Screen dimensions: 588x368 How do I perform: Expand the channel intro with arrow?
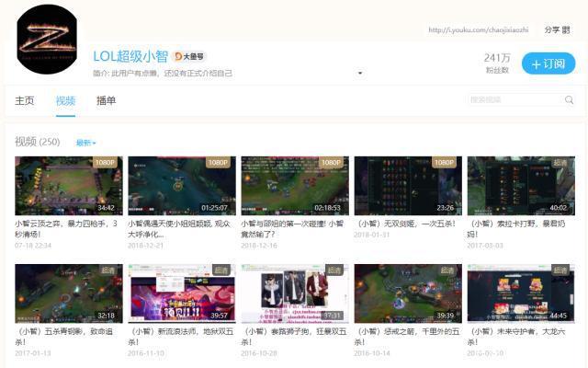click(x=360, y=73)
